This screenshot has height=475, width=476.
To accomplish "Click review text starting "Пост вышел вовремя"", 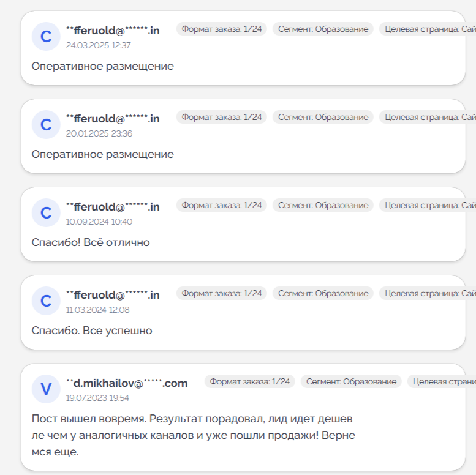I will click(x=193, y=436).
